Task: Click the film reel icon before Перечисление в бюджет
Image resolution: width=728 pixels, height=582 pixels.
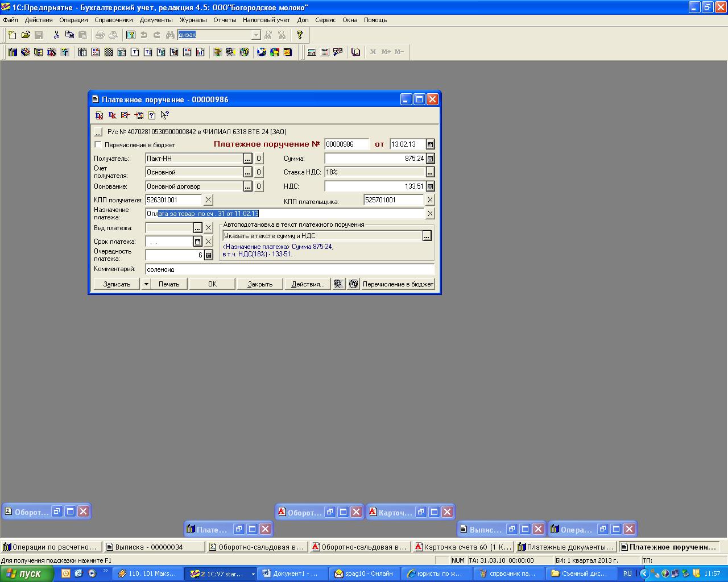Action: click(354, 284)
